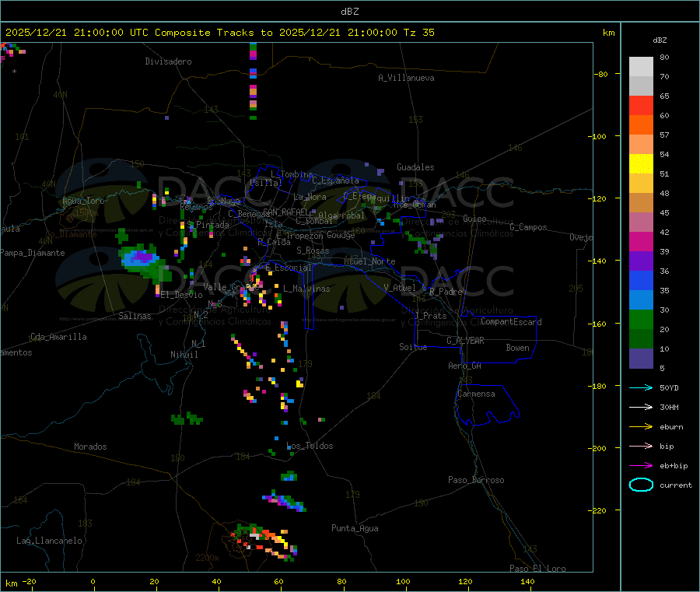Click the Cda_Amarilla place label
This screenshot has height=592, width=700.
58,337
